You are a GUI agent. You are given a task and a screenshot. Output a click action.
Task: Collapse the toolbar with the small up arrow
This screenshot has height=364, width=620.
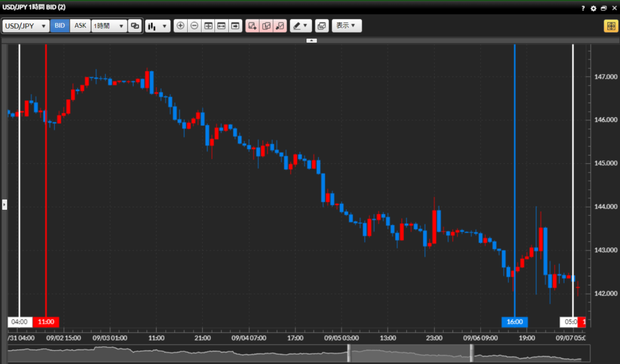tap(311, 40)
